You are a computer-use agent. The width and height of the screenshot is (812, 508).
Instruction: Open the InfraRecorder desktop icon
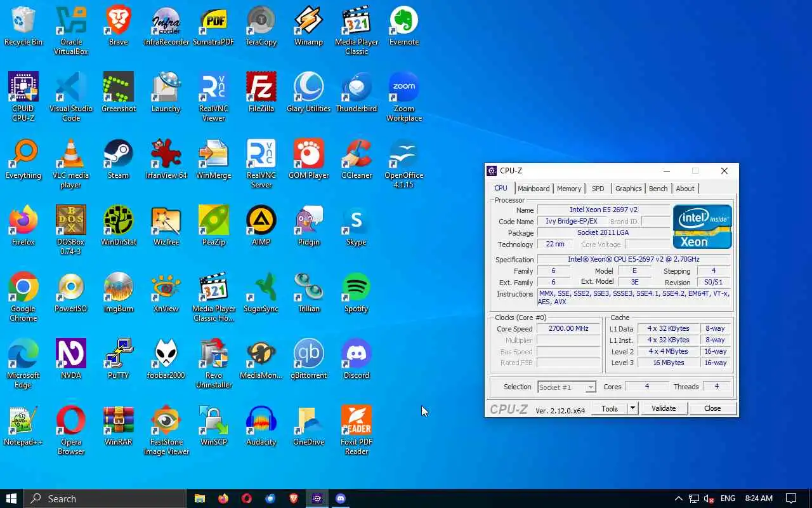point(166,25)
